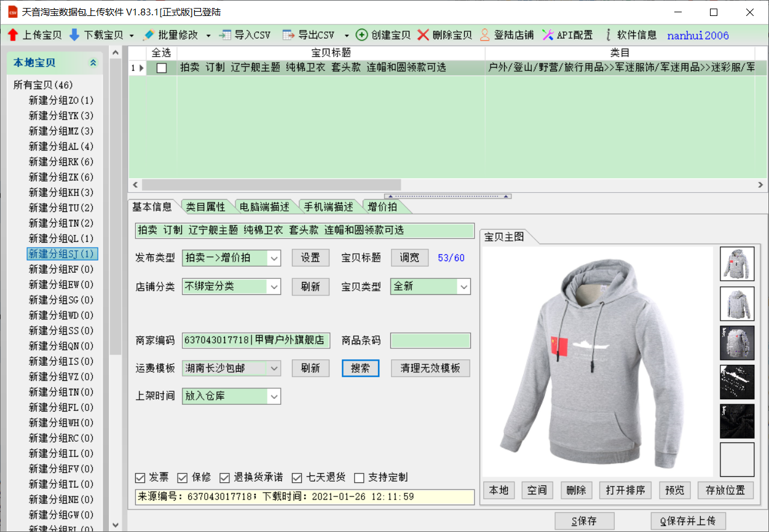This screenshot has height=532, width=769.
Task: Click the import CSV icon
Action: point(226,35)
